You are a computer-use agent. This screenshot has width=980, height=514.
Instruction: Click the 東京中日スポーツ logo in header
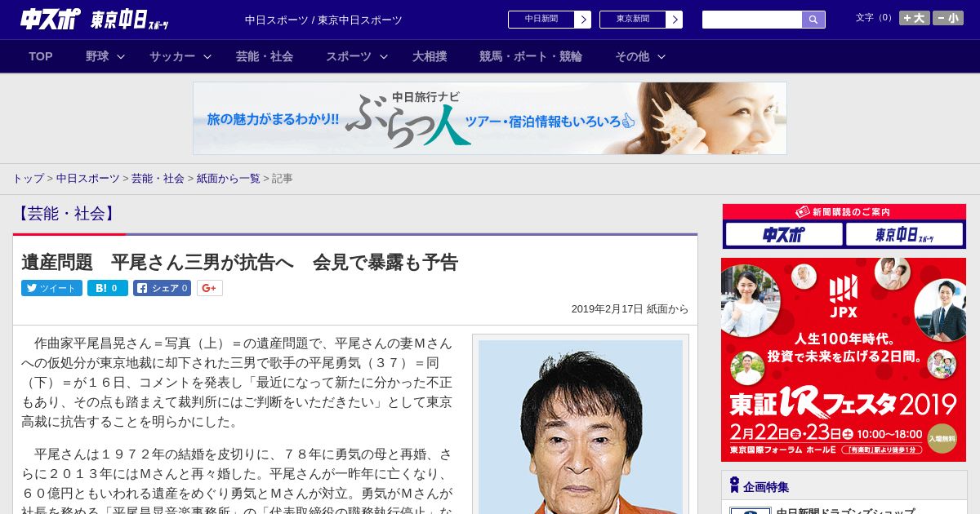tap(130, 20)
